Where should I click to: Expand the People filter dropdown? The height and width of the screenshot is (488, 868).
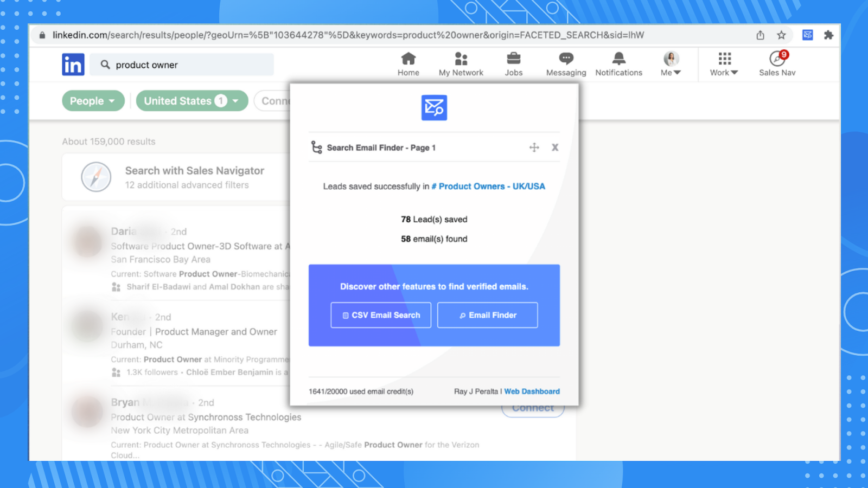pos(93,101)
